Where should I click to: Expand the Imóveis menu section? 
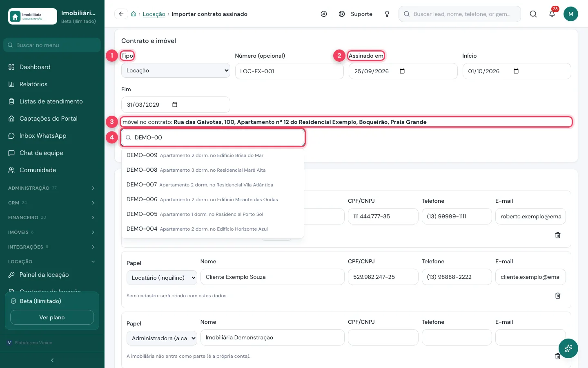(52, 232)
